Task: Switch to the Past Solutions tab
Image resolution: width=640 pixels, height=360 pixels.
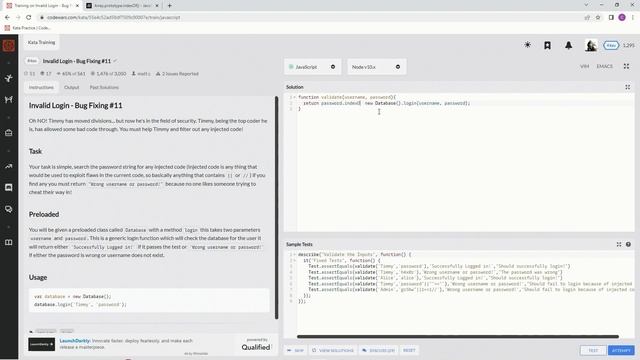Action: click(104, 87)
